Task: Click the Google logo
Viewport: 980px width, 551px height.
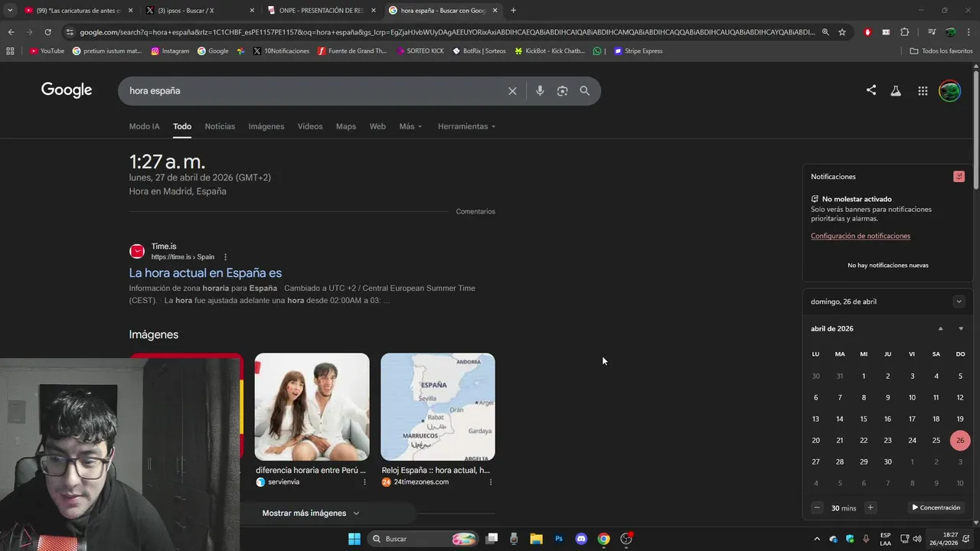Action: 67,90
